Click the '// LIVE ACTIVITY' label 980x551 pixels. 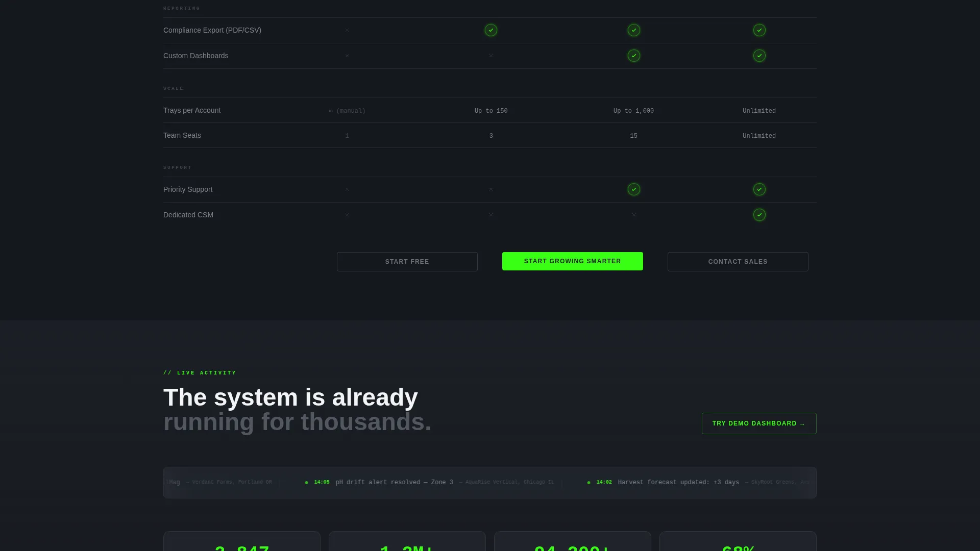(x=200, y=373)
